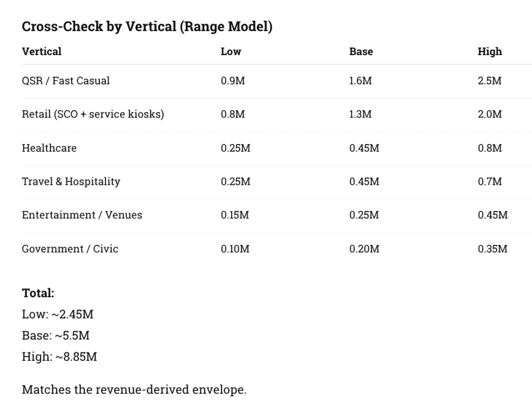Select the Retail High value 2.0M

pos(490,114)
